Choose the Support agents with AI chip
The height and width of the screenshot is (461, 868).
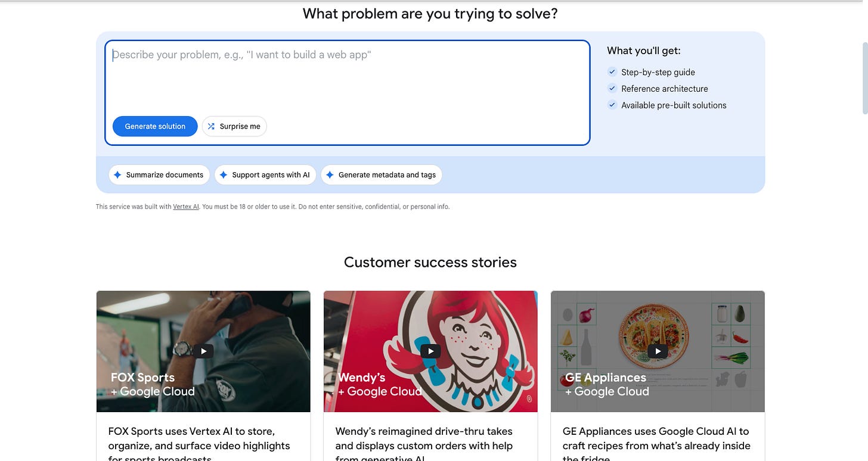[265, 175]
